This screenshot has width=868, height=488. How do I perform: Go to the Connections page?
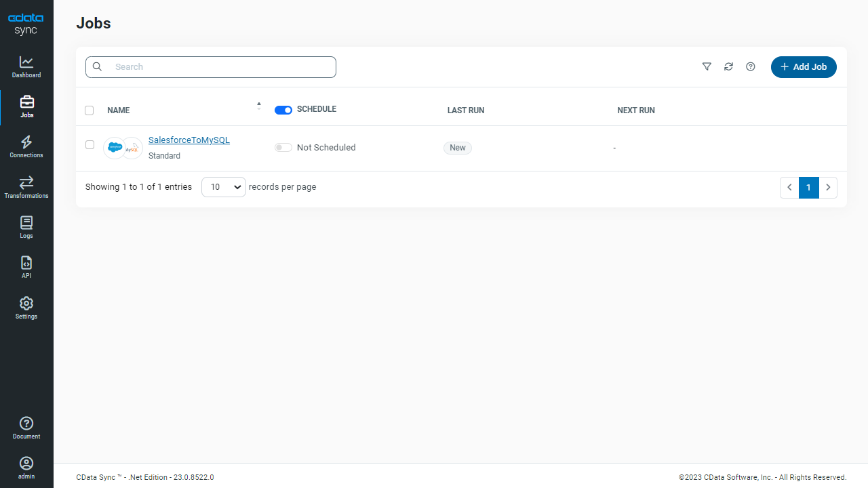26,146
